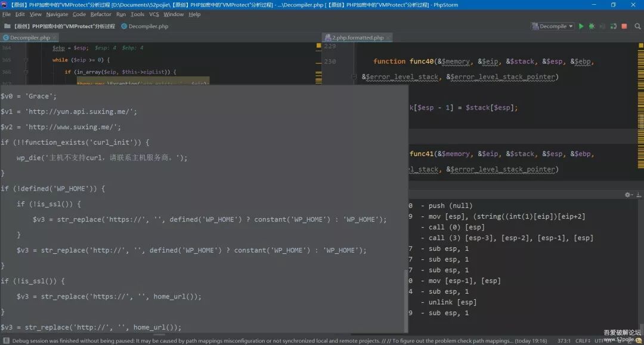Click the project folder breadcrumb in navigation bar

[60, 26]
